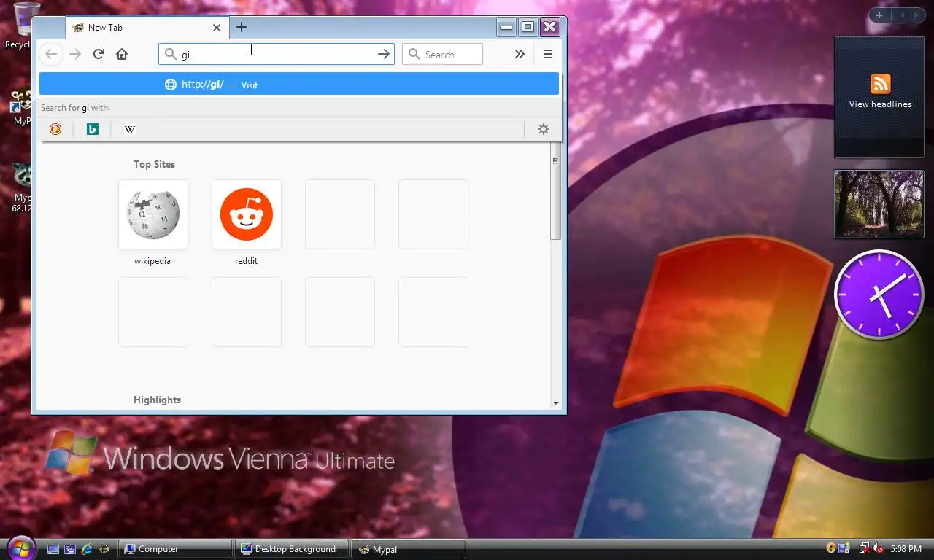Click the slideshow picture gadget
Viewport: 934px width, 560px height.
coord(879,204)
